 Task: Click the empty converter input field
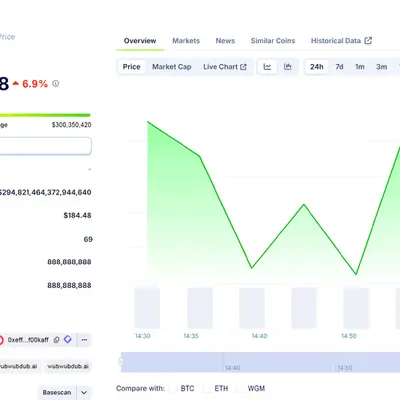pos(45,146)
